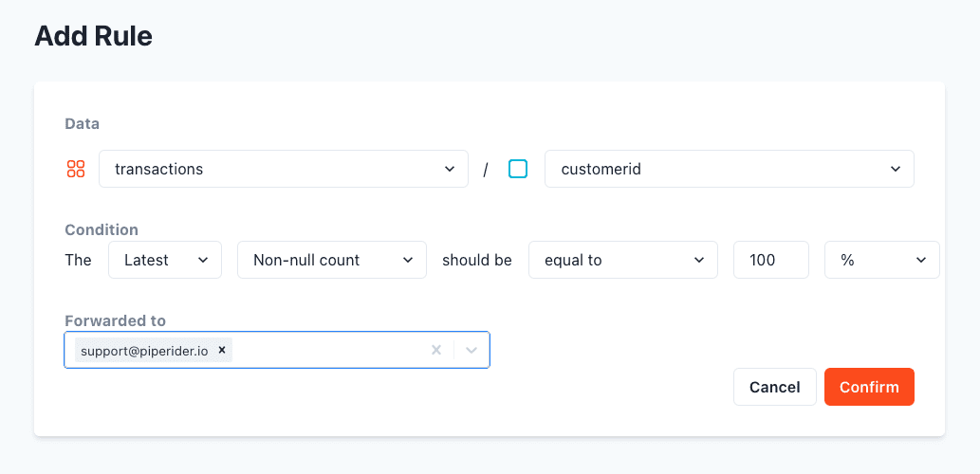
Task: Open the transactions table dropdown
Action: (x=284, y=169)
